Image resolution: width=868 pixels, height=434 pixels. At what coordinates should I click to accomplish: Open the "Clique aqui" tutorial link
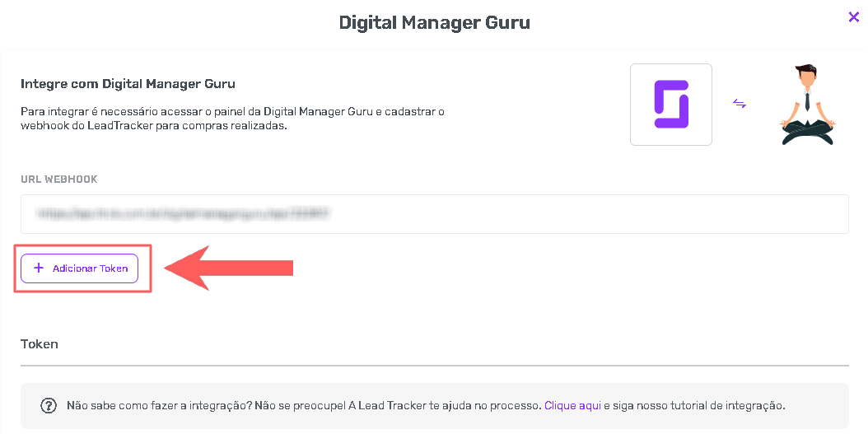coord(572,405)
